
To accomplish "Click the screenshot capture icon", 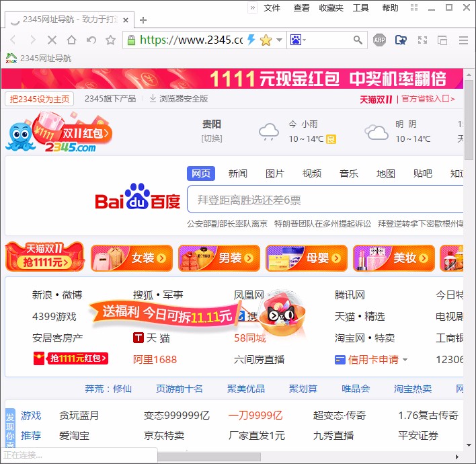I will coord(423,40).
